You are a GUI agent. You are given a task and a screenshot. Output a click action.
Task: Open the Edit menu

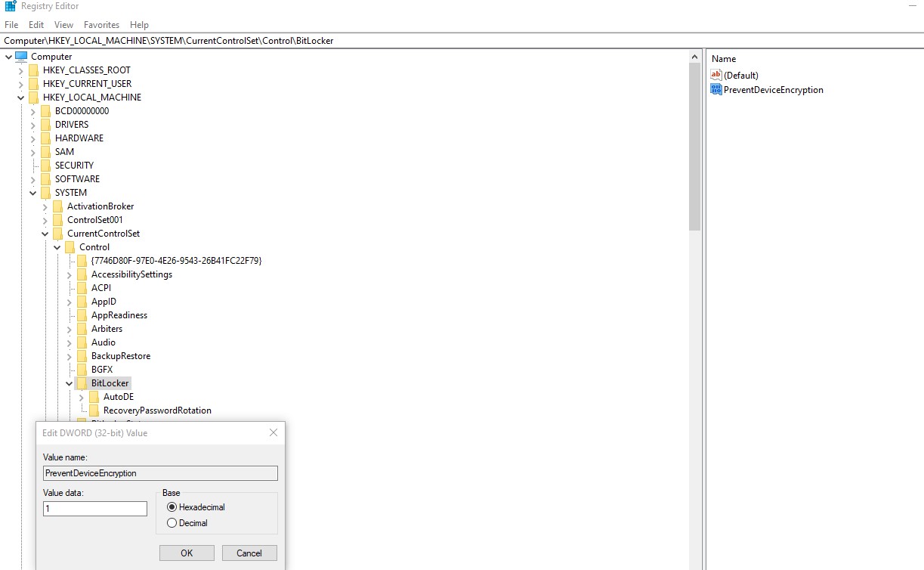click(x=36, y=25)
